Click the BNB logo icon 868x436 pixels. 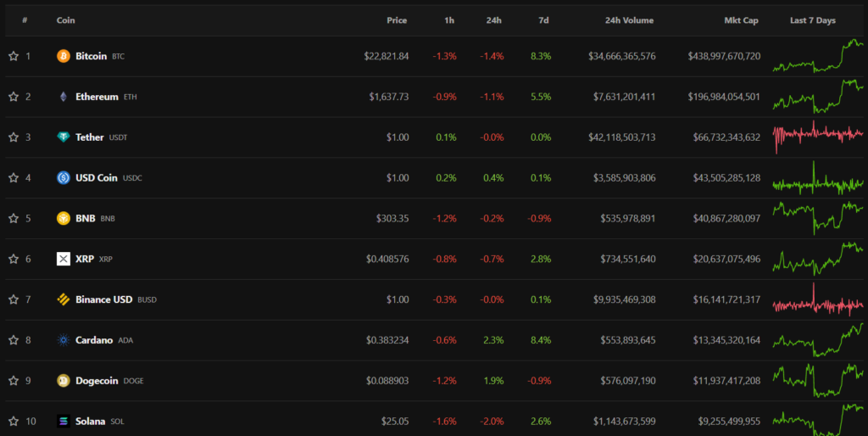pyautogui.click(x=64, y=218)
